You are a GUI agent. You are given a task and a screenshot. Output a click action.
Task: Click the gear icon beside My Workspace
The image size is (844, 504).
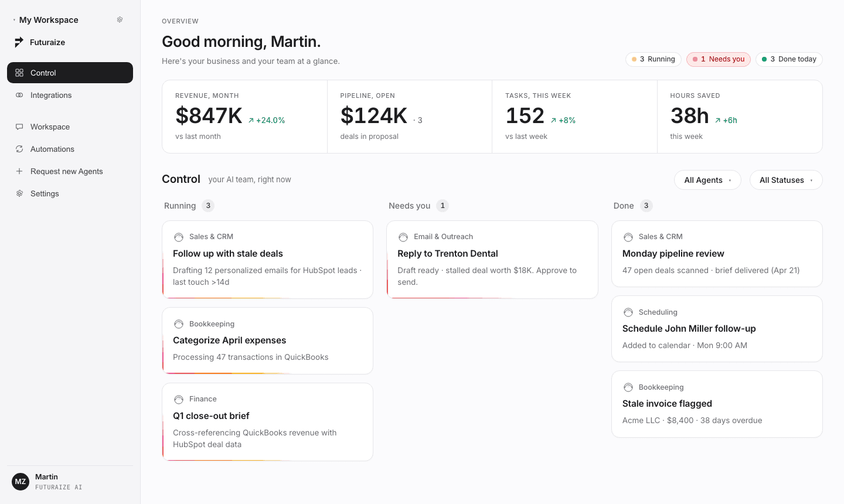coord(120,20)
